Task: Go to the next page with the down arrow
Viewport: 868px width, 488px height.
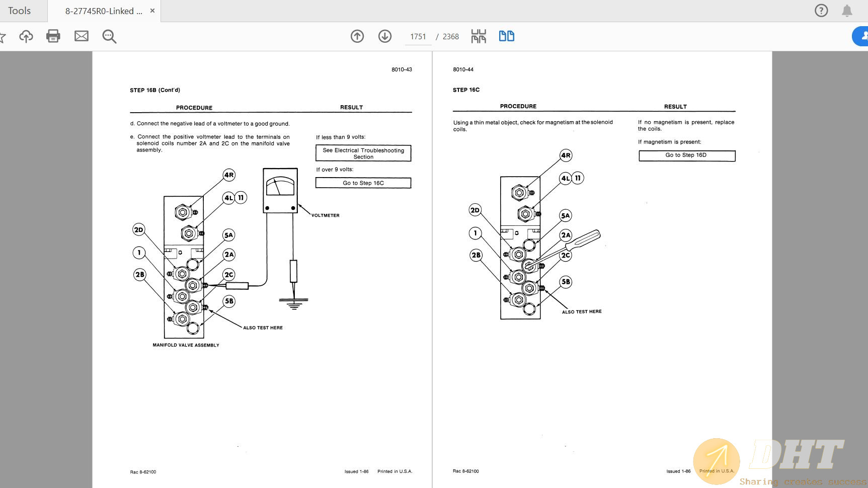Action: click(385, 36)
